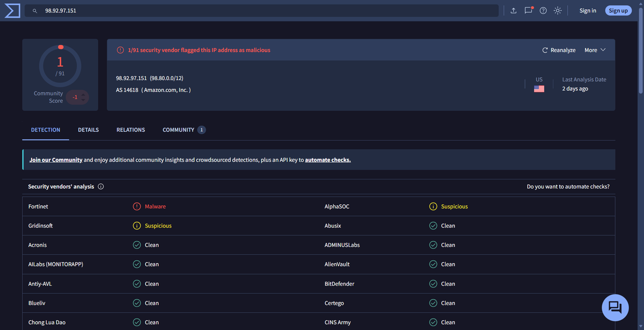The image size is (644, 330).
Task: Open the DETECTION tab
Action: pyautogui.click(x=46, y=130)
